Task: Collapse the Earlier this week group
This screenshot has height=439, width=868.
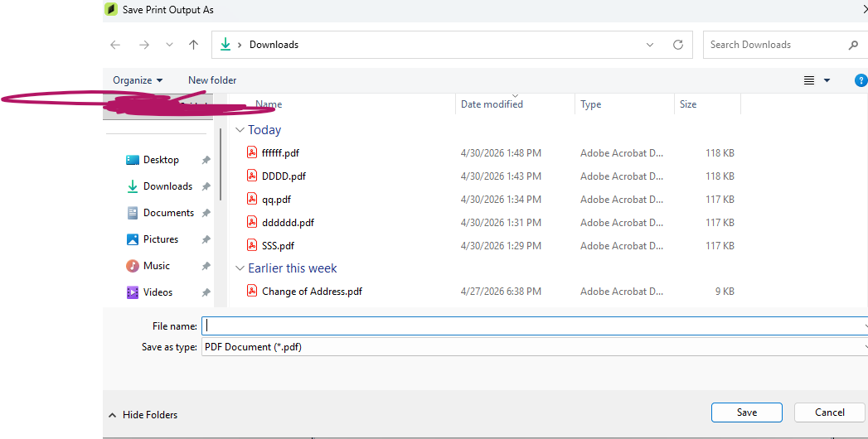Action: (x=240, y=268)
